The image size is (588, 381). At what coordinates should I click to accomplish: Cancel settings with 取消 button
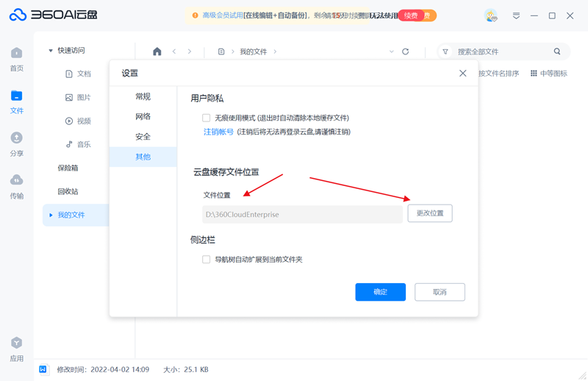point(440,292)
